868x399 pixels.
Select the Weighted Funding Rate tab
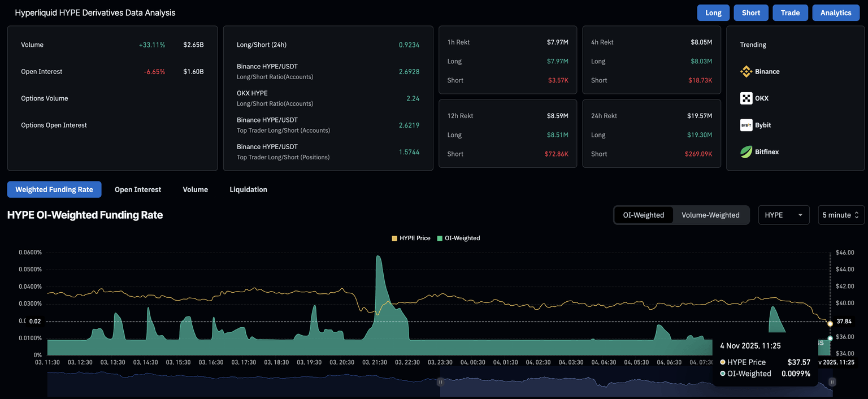(54, 189)
